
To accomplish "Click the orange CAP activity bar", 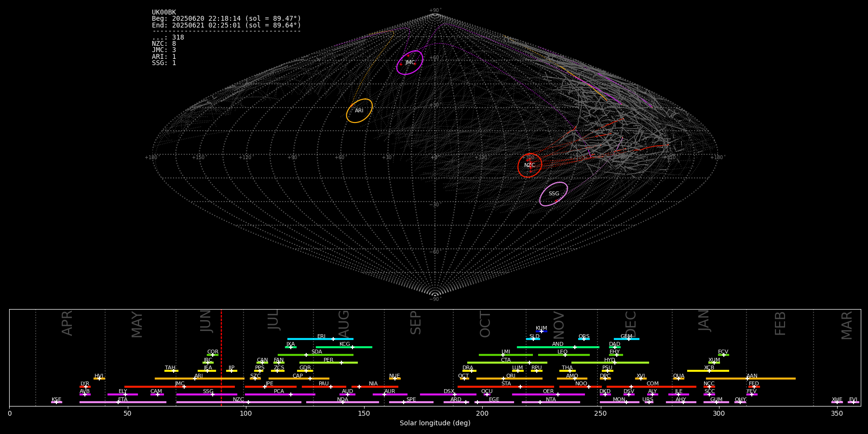I will click(299, 379).
